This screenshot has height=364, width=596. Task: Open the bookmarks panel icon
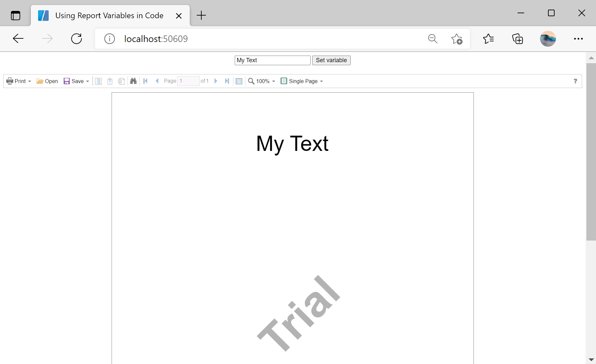click(99, 81)
